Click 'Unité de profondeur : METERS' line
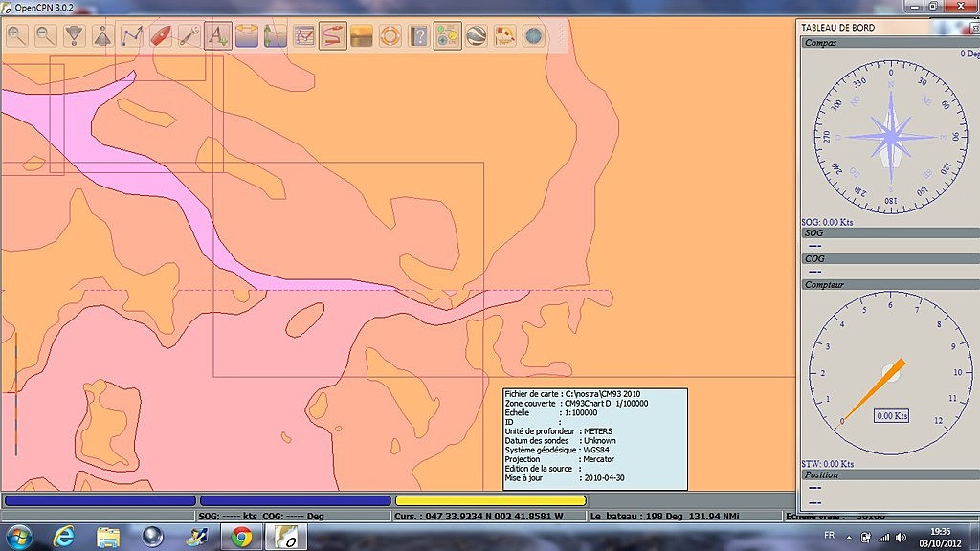 pos(559,431)
